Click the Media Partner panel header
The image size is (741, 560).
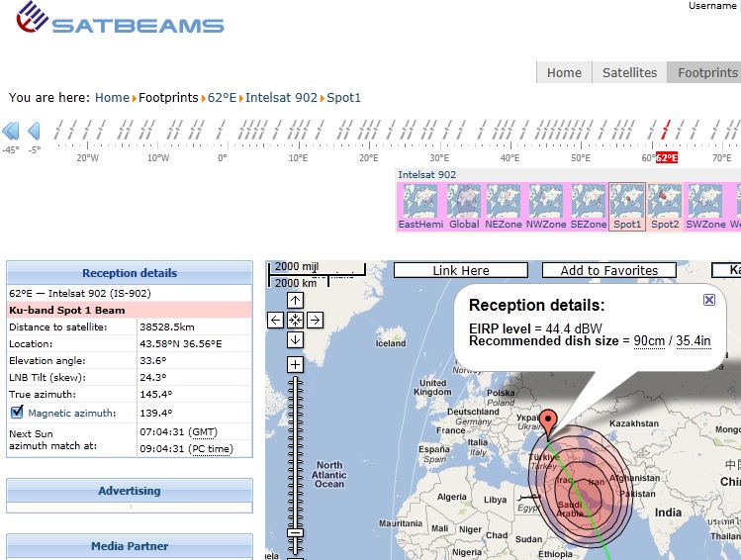point(130,546)
